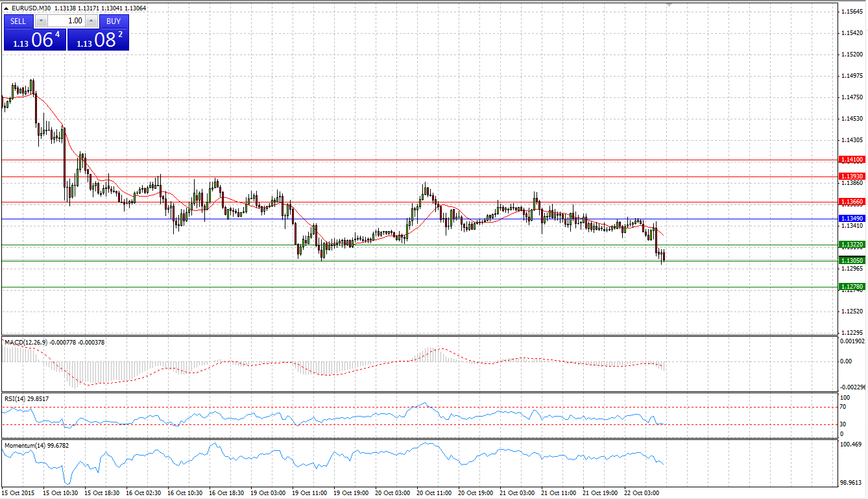Screen dimensions: 868x499
Task: Select the red 1.13930 price level label
Action: click(x=851, y=176)
